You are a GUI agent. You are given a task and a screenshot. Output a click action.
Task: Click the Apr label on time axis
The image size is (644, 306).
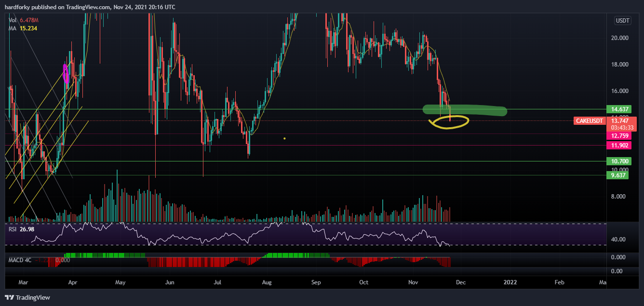pos(73,283)
